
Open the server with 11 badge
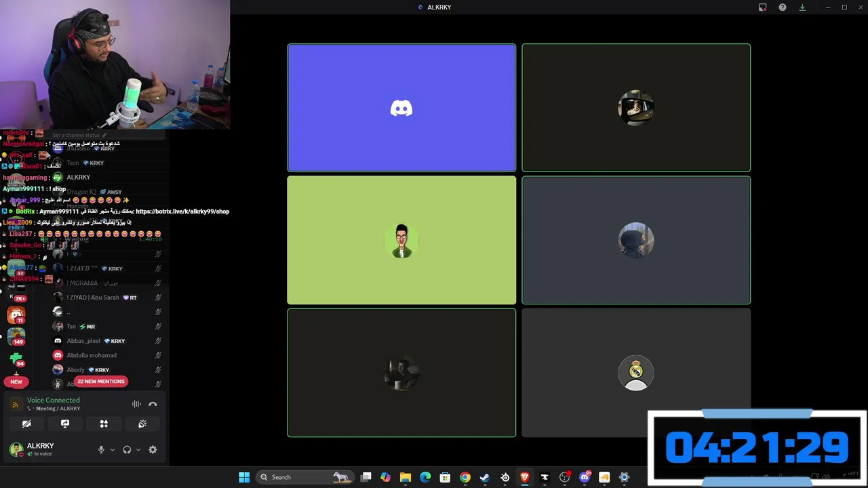point(16,314)
